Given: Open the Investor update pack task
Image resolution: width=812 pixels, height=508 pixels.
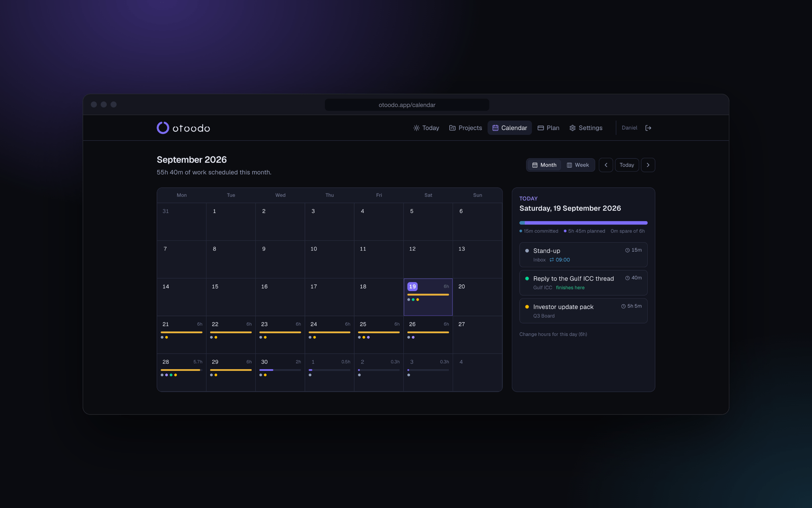Looking at the screenshot, I should 583,311.
